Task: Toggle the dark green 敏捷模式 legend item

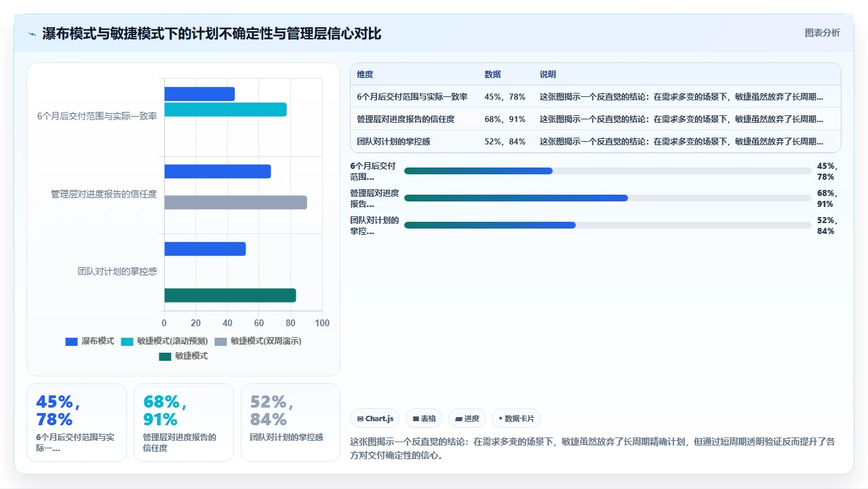Action: (183, 356)
